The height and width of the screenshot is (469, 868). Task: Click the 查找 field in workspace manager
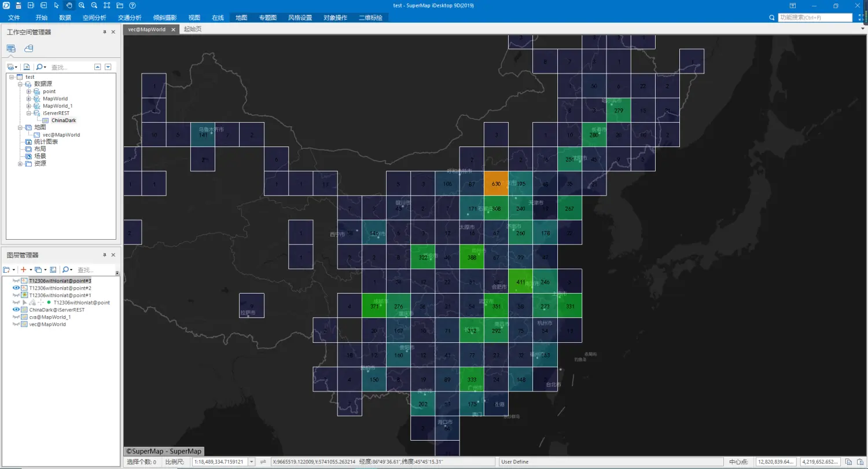[x=71, y=67]
